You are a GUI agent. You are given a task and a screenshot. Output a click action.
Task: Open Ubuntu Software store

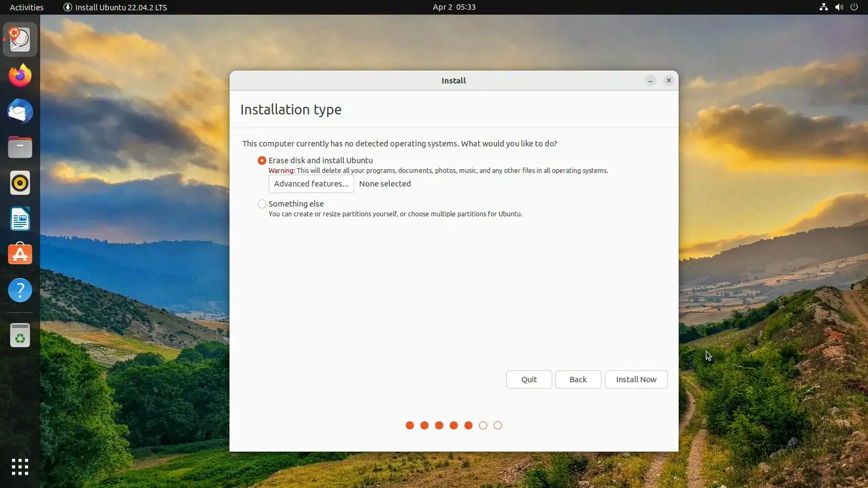pyautogui.click(x=20, y=254)
